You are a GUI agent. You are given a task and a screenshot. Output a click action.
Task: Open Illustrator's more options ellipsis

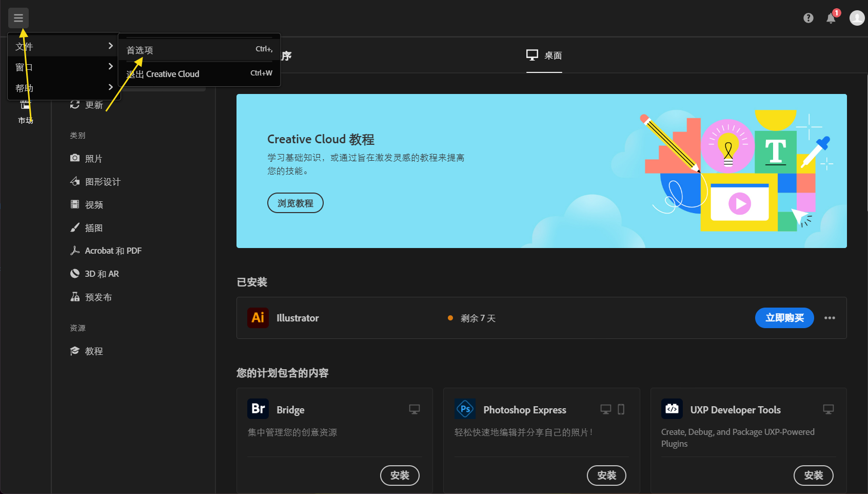point(830,318)
